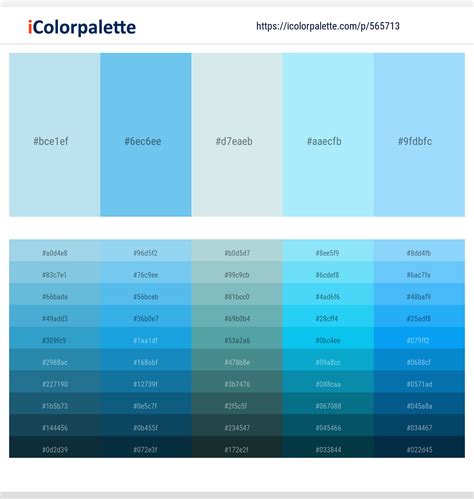Select the large #aaecfb swatch
This screenshot has height=499, width=474.
point(328,135)
